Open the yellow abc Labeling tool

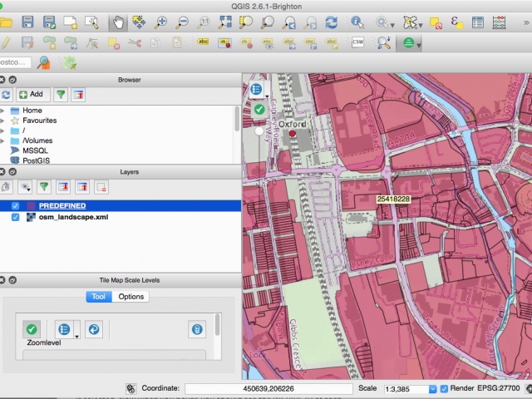[203, 42]
